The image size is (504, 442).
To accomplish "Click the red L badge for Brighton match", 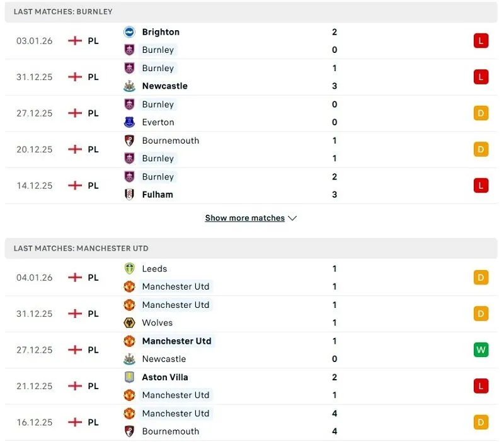I will point(481,41).
